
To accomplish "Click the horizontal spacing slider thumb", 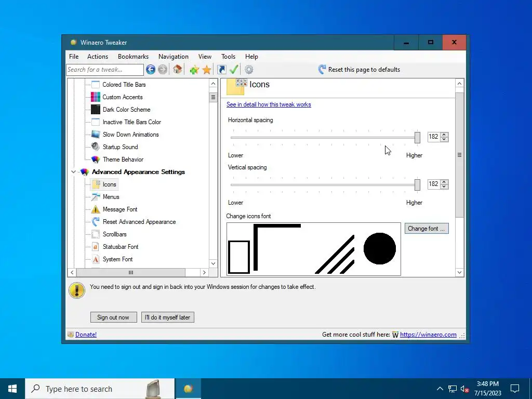I will coord(417,137).
